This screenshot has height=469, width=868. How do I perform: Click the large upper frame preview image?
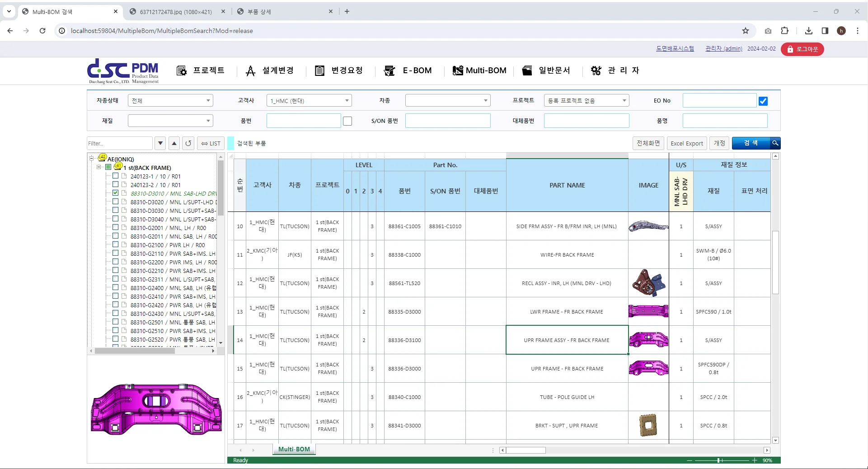coord(156,409)
